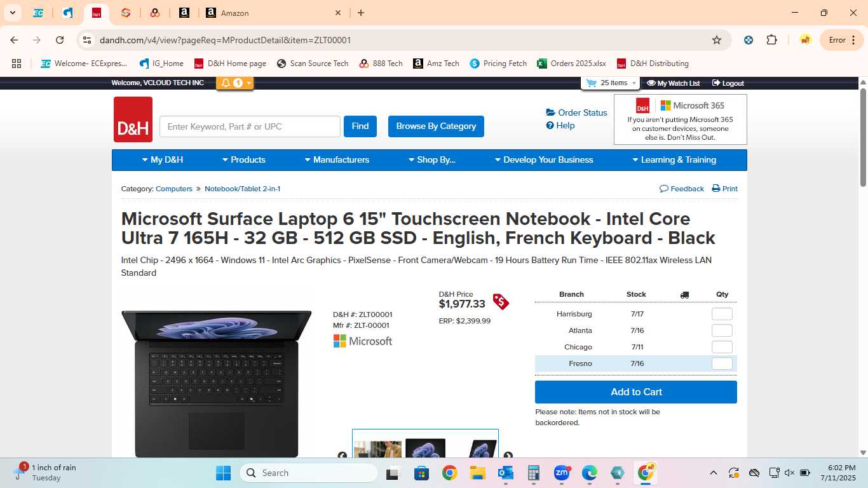This screenshot has height=488, width=868.
Task: Expand the My D&H menu
Action: pos(163,160)
